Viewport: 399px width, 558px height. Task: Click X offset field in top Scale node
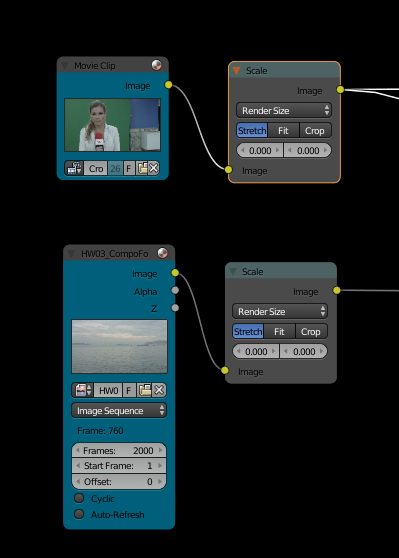(260, 151)
